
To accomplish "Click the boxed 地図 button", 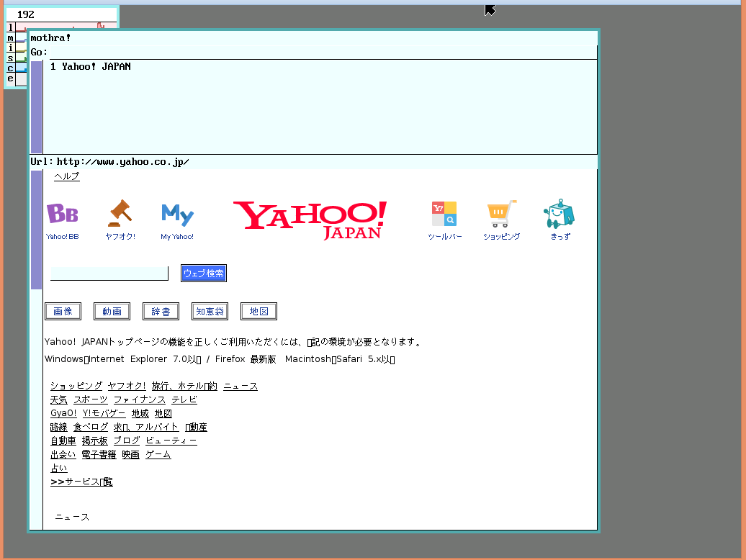I will 259,312.
